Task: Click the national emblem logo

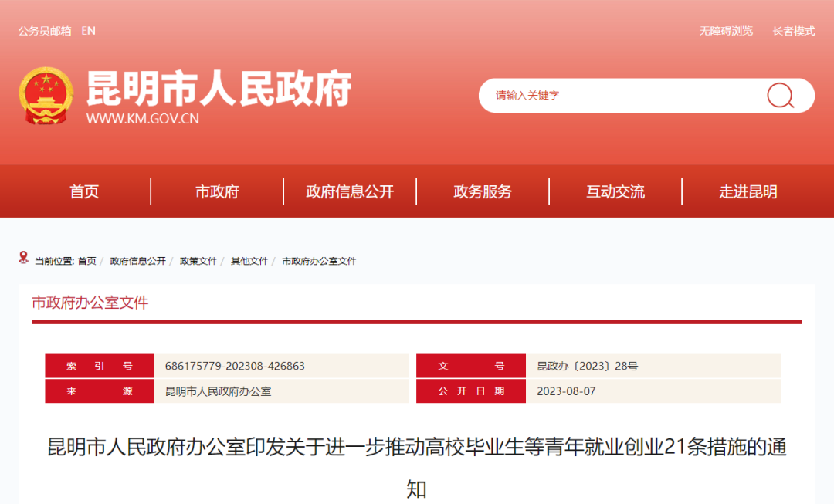Action: coord(46,96)
